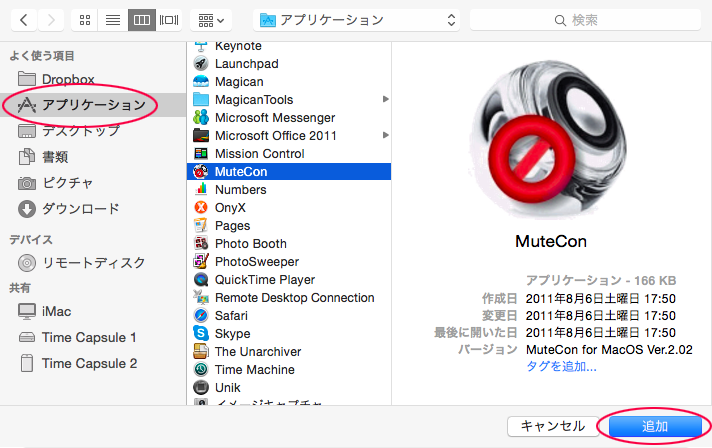The width and height of the screenshot is (712, 448).
Task: Open the アプリケーション location popup menu
Action: pyautogui.click(x=356, y=20)
